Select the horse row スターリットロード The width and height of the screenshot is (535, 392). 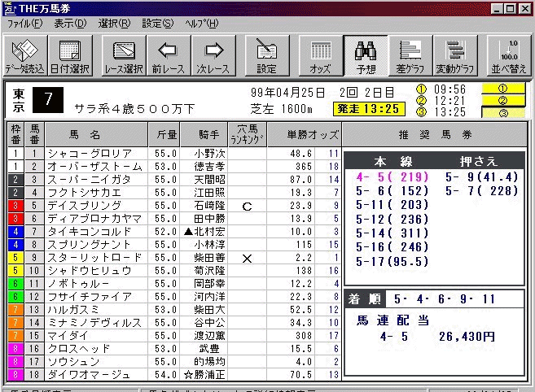click(96, 258)
